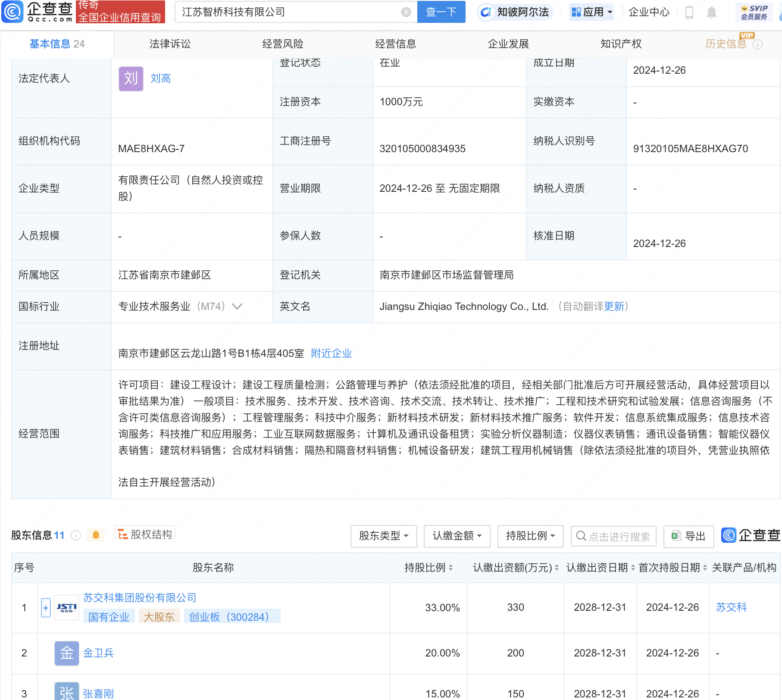Open the 持股比例 filter dropdown
This screenshot has height=700, width=782.
point(530,536)
